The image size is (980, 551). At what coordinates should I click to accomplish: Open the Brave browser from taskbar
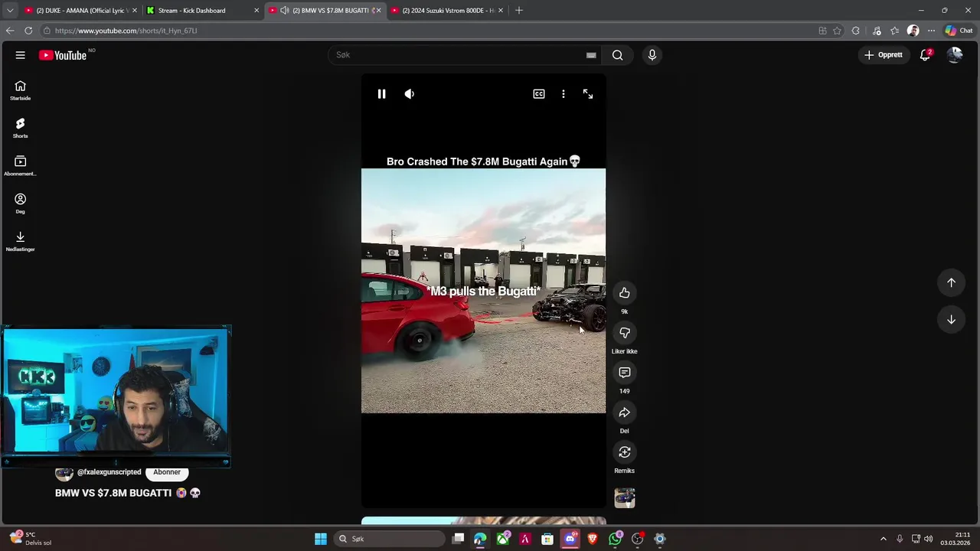tap(592, 539)
